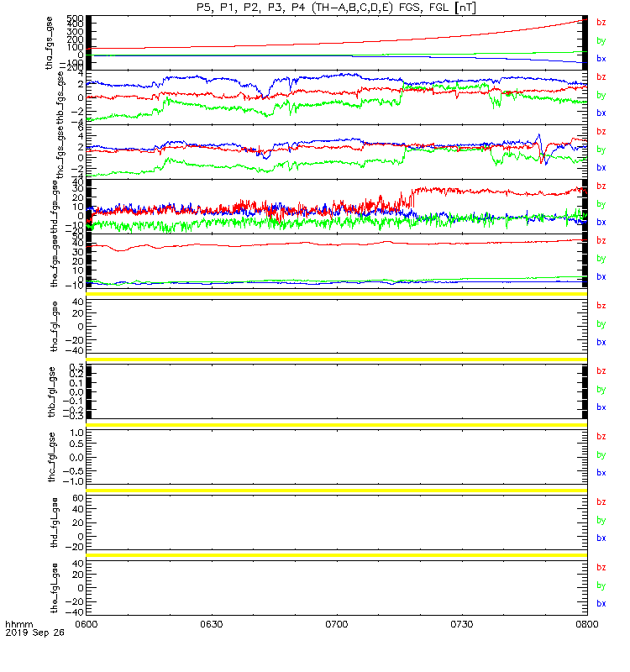Screen dimensions: 630x672
Task: Select the by legend of the_fgl_gse panel
Action: (x=601, y=585)
